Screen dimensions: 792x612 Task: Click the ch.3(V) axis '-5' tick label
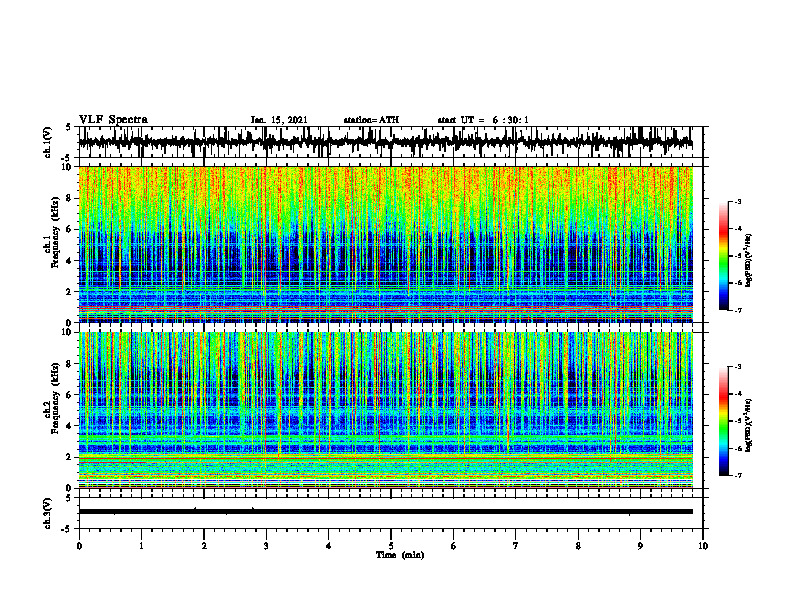coord(68,529)
